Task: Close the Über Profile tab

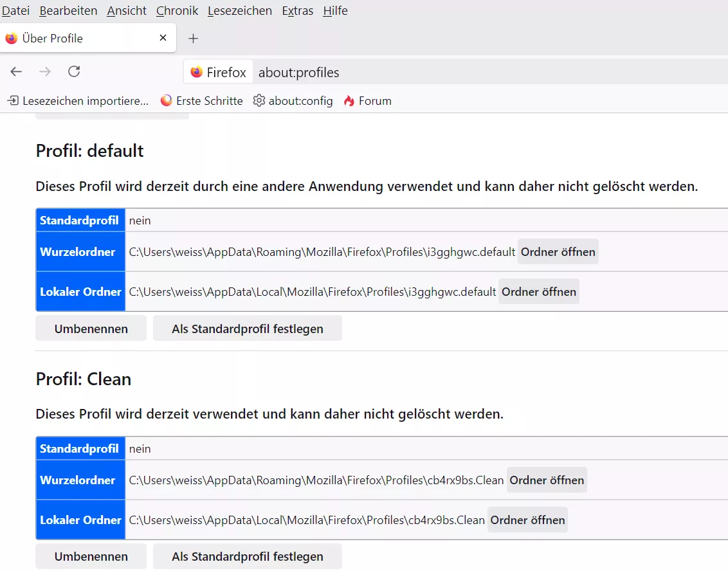Action: point(163,38)
